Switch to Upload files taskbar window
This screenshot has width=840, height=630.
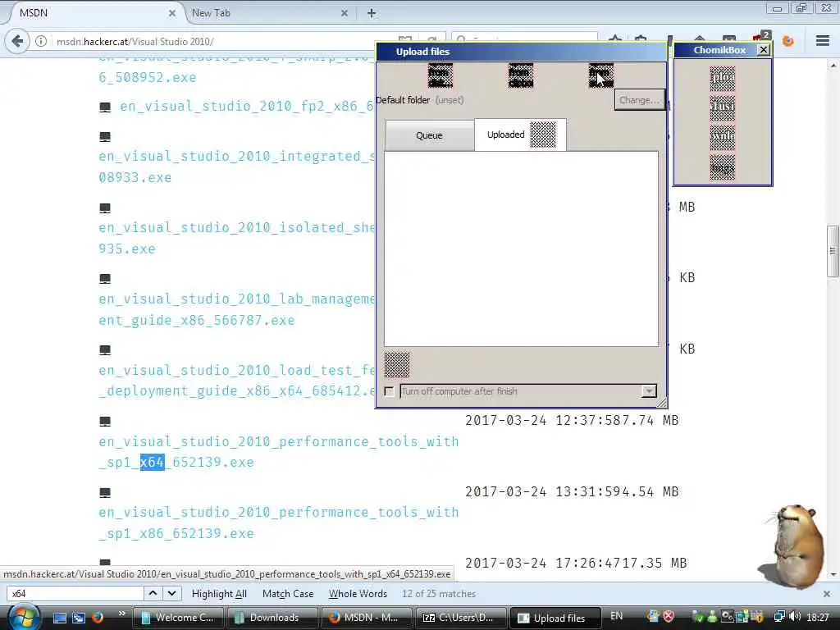555,618
